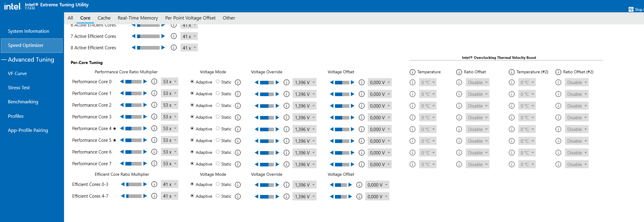Increase Performance Core 5 voltage override right arrow
This screenshot has width=644, height=222.
[x=278, y=141]
